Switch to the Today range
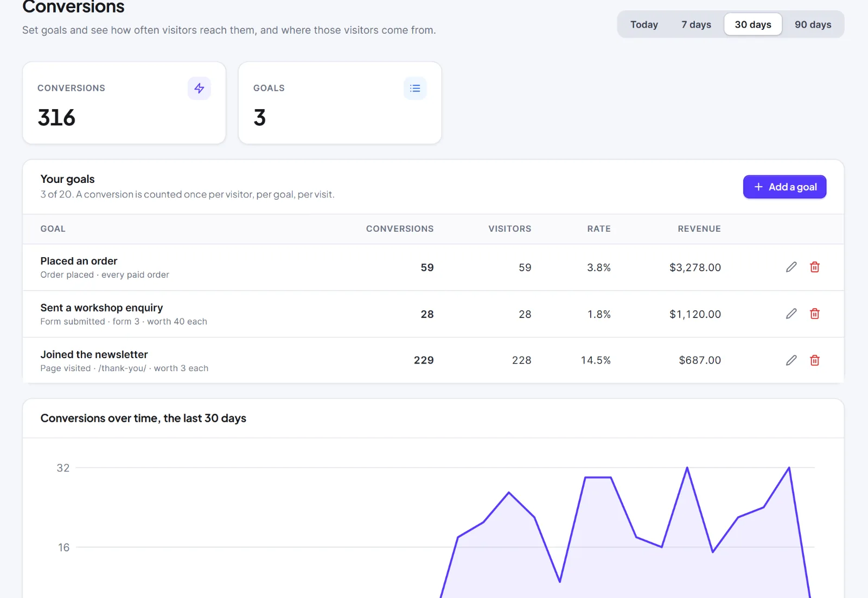The width and height of the screenshot is (868, 598). click(x=644, y=24)
